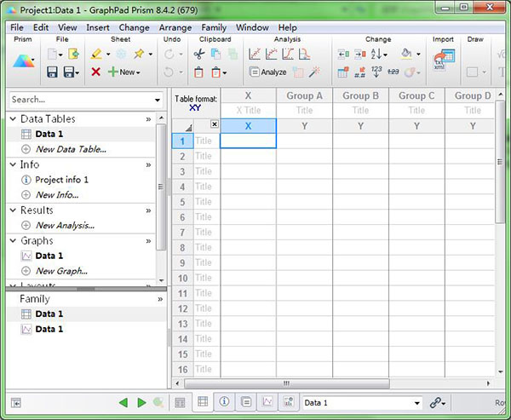Click the collapse navigator icon at bottom left

(15, 403)
